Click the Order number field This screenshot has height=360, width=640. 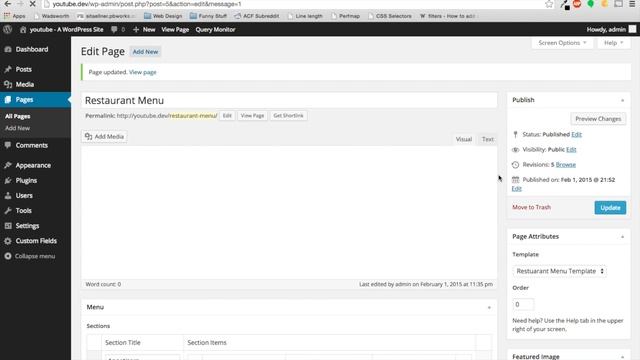click(523, 304)
